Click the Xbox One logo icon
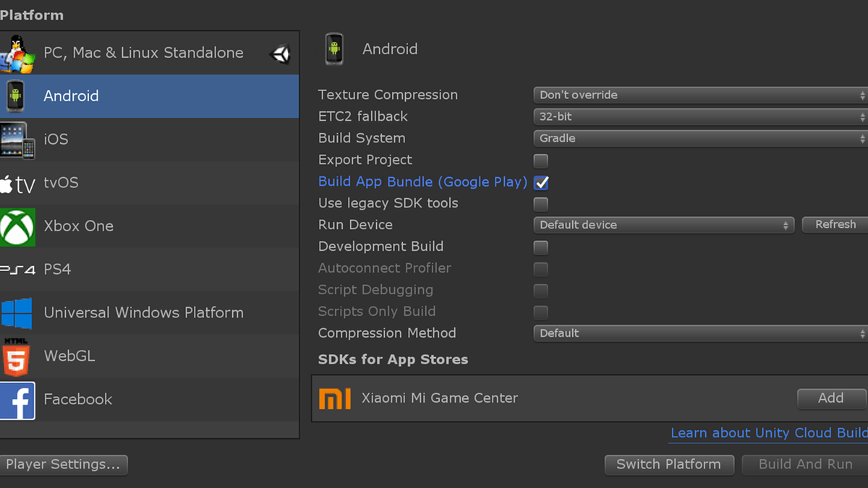 point(17,226)
